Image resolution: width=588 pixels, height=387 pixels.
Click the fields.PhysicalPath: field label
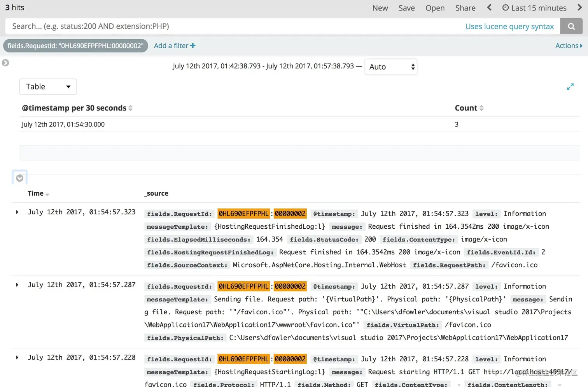click(185, 338)
